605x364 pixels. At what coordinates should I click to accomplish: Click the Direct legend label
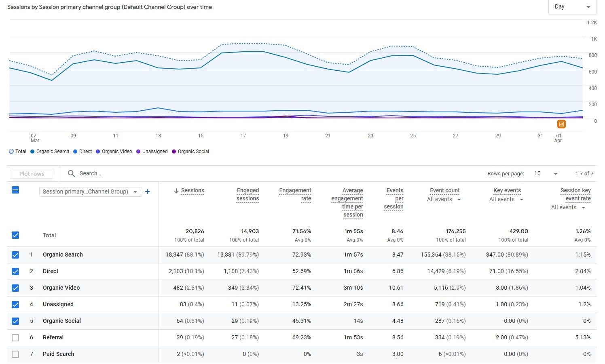click(x=85, y=151)
